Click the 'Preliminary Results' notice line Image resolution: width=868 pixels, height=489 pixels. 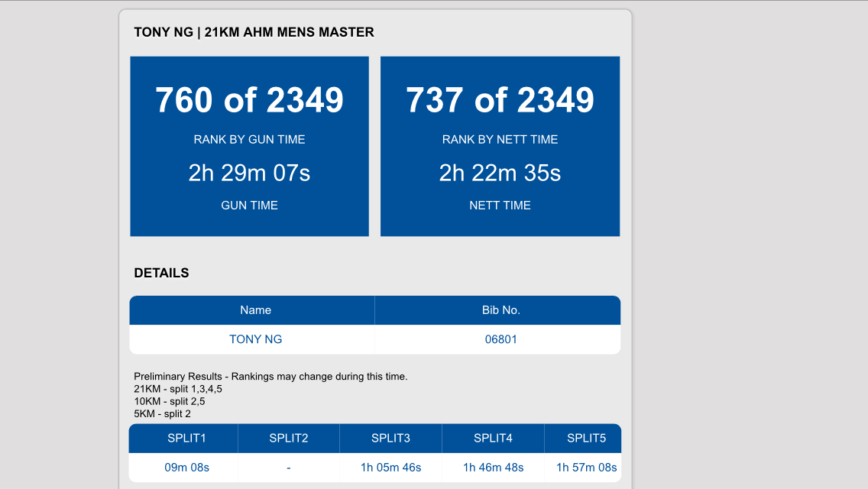(x=270, y=377)
